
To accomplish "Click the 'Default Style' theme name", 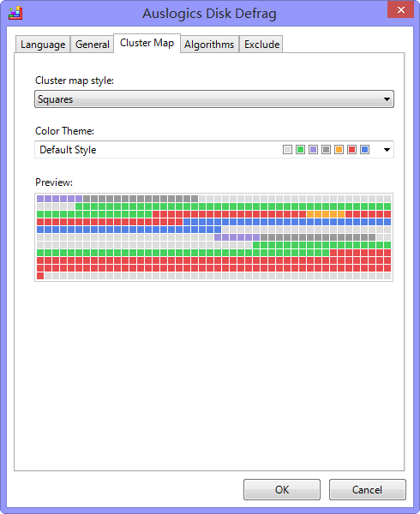I will pyautogui.click(x=68, y=150).
